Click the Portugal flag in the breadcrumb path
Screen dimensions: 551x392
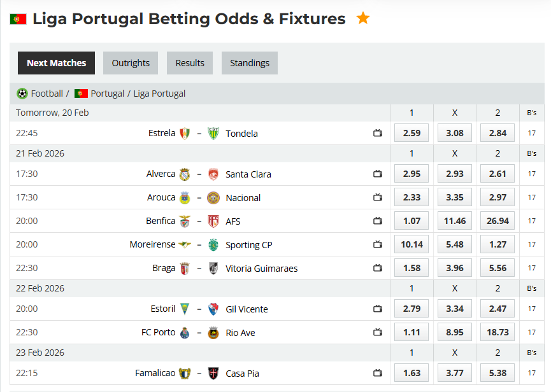click(81, 94)
